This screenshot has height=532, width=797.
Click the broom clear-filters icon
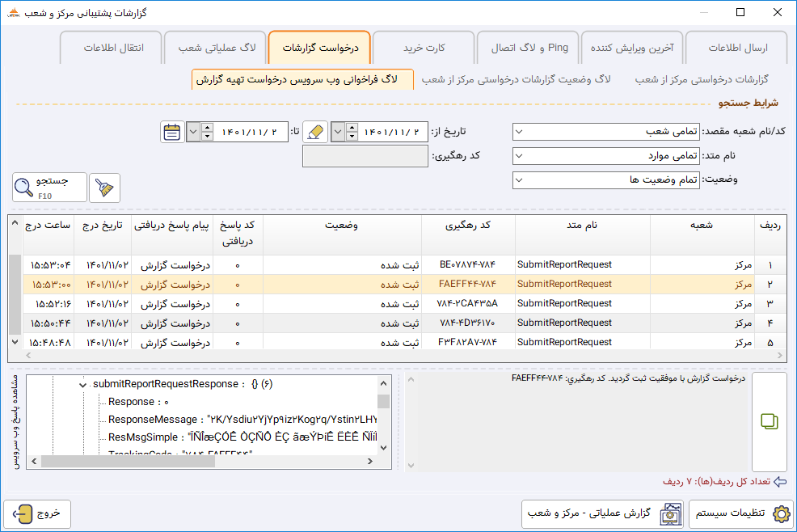[x=105, y=188]
